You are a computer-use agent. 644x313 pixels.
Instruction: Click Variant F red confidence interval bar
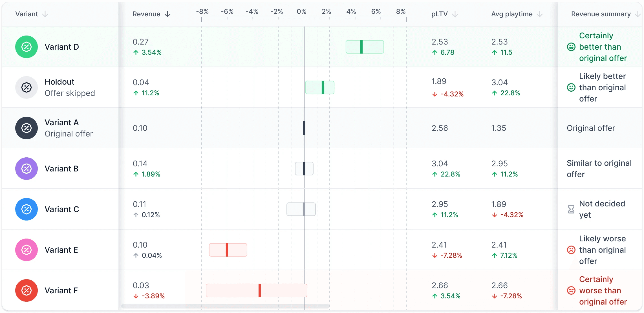(x=257, y=290)
